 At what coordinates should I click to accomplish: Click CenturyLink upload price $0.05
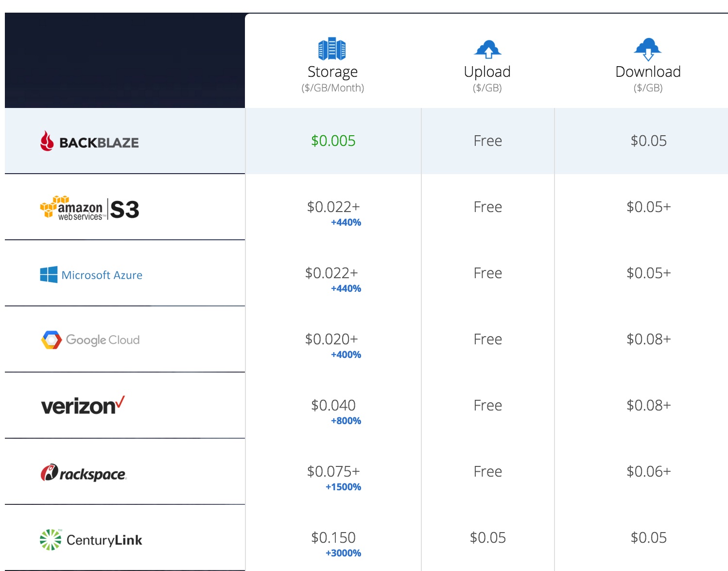pyautogui.click(x=487, y=538)
